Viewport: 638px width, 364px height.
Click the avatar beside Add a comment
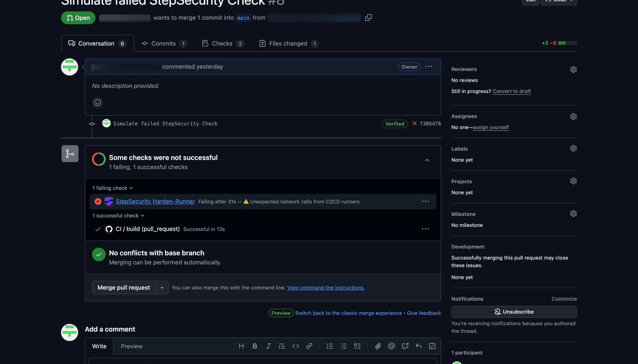[70, 332]
